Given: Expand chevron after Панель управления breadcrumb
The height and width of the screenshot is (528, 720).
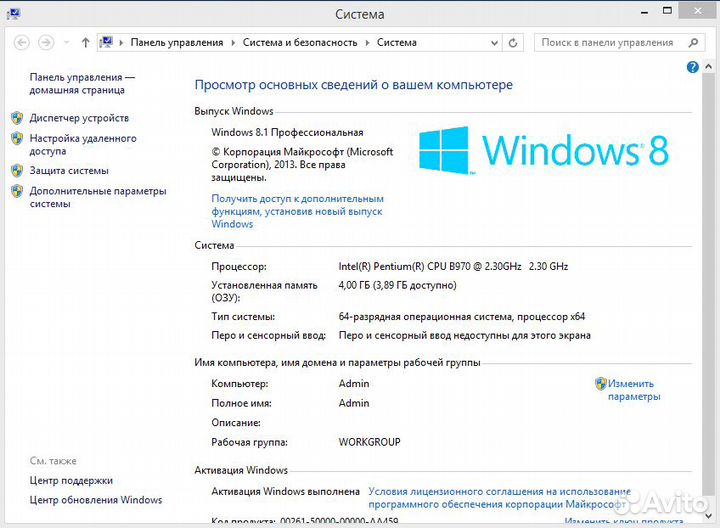Looking at the screenshot, I should 233,43.
